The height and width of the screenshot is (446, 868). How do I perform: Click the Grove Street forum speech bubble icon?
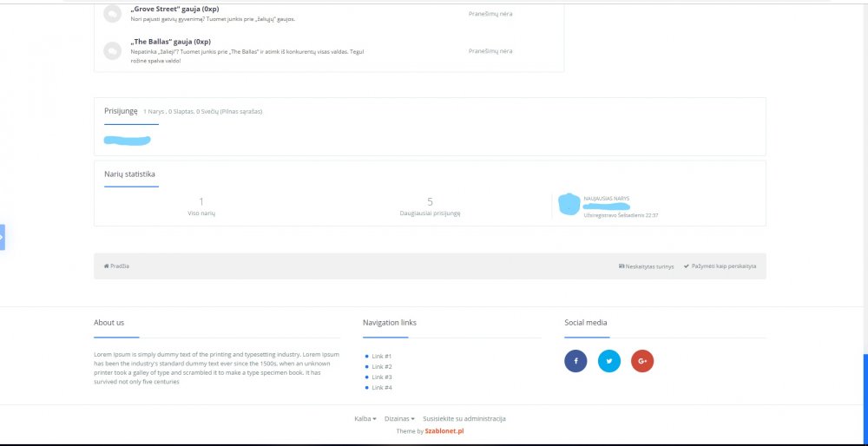pos(112,14)
